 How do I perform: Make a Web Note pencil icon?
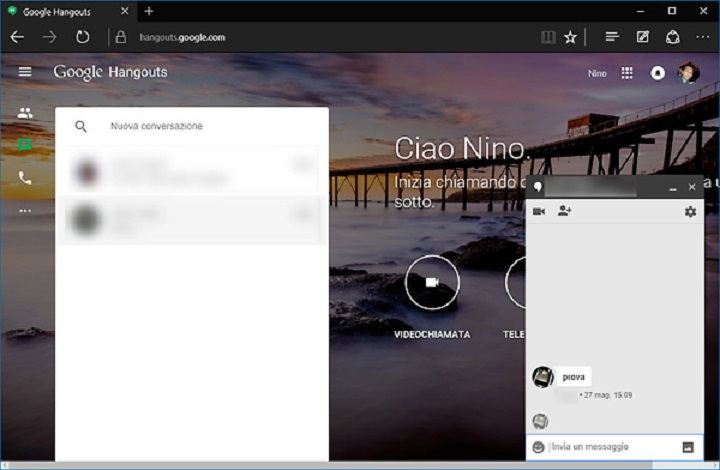(642, 37)
